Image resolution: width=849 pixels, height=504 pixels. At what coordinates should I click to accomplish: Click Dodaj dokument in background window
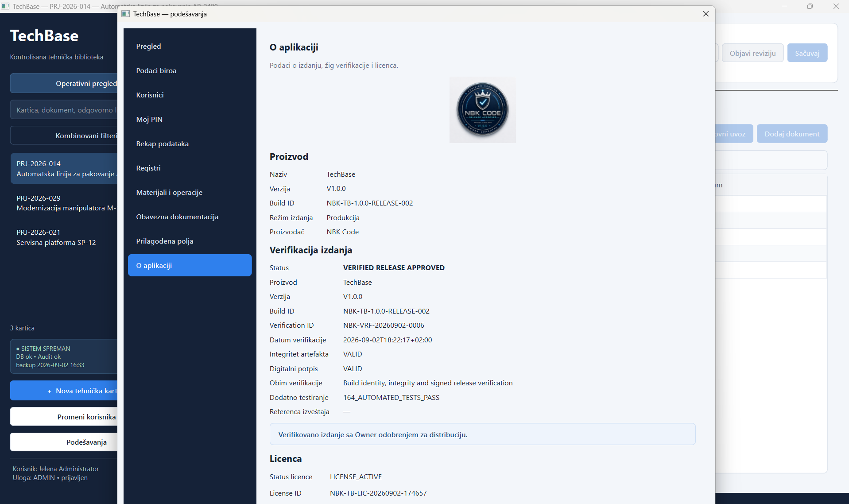pos(792,134)
